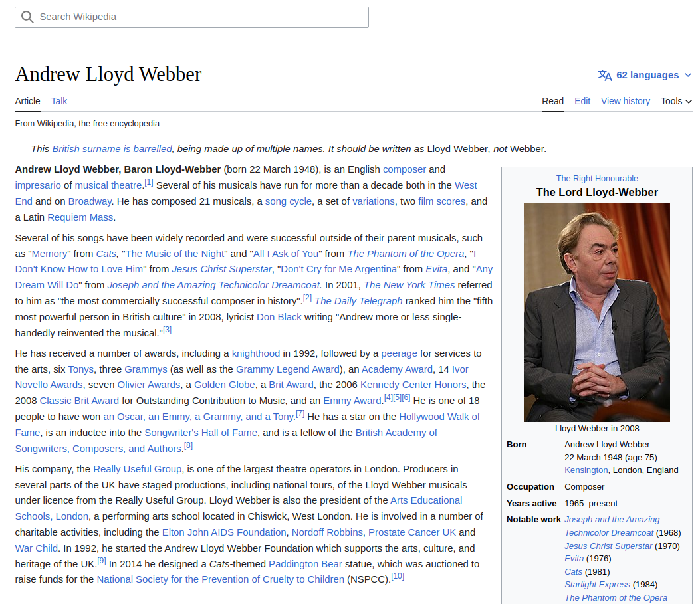Follow the musical theatre link
The height and width of the screenshot is (604, 700).
108,185
